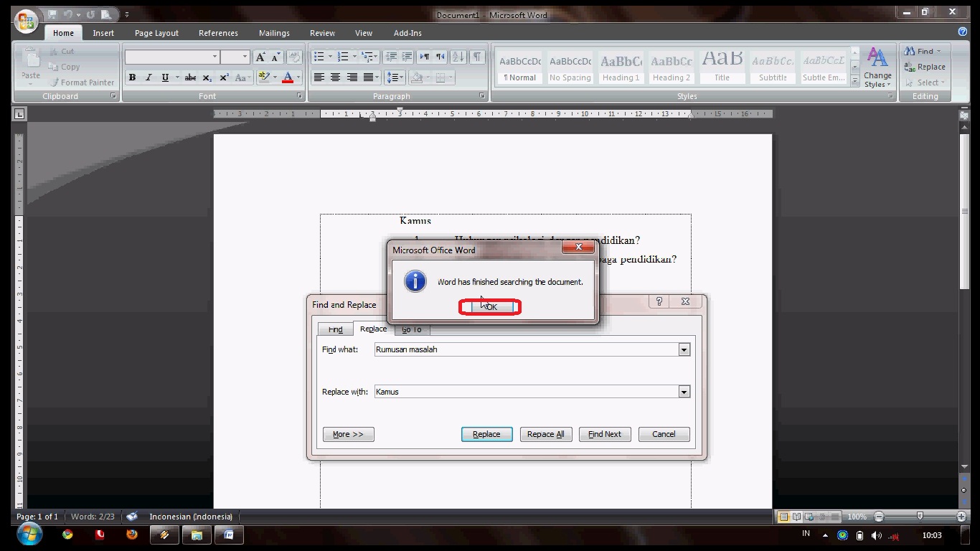Toggle Center alignment

(335, 77)
